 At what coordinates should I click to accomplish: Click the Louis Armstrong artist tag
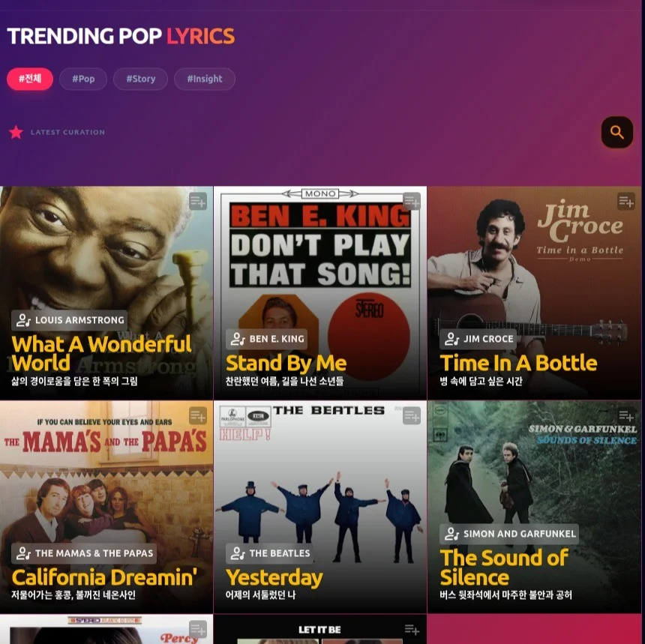(70, 320)
